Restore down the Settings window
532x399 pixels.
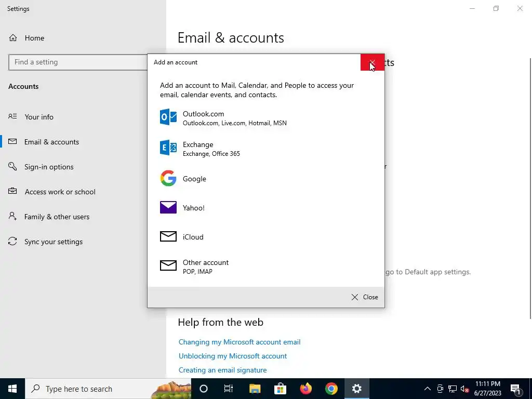click(x=496, y=8)
